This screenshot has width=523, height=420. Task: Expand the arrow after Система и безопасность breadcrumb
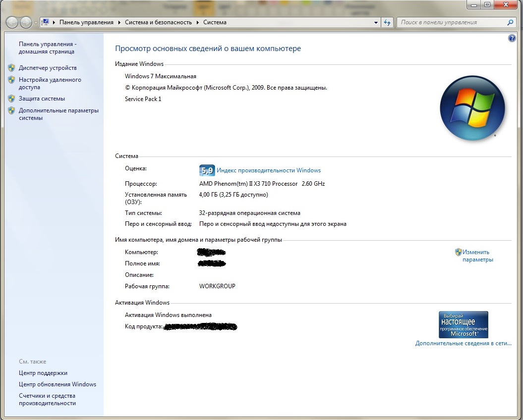tap(198, 23)
